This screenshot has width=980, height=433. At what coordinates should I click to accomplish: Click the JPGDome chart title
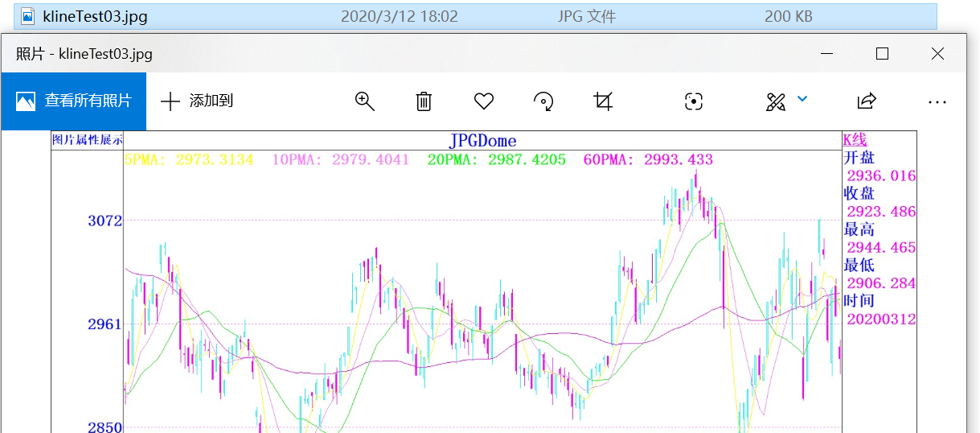tap(482, 141)
